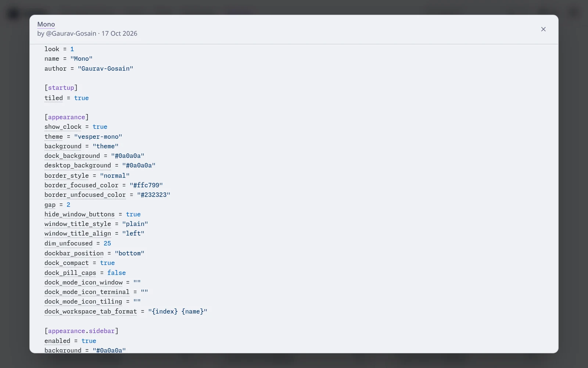Viewport: 588px width, 368px height.
Task: Select the "bottom" dockbar_position value
Action: 130,253
